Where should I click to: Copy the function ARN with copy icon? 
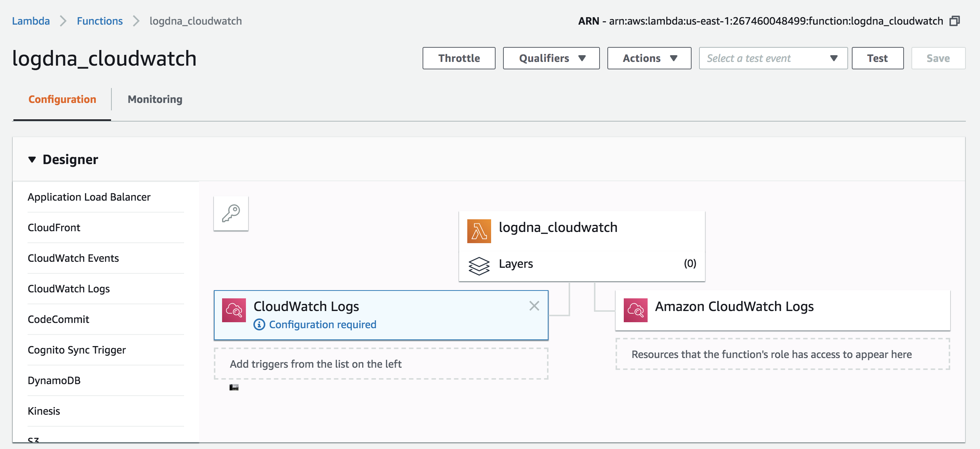[955, 21]
